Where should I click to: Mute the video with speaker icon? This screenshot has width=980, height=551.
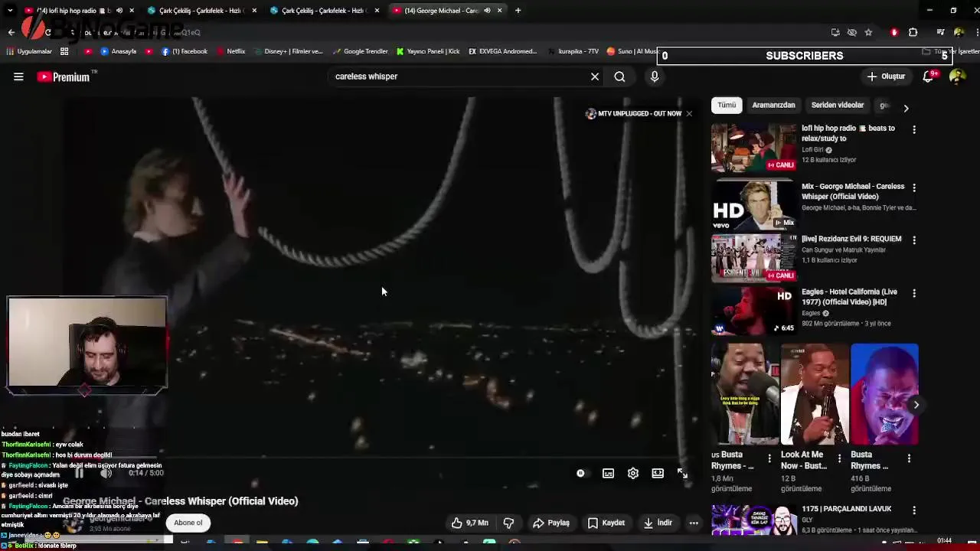[x=106, y=473]
